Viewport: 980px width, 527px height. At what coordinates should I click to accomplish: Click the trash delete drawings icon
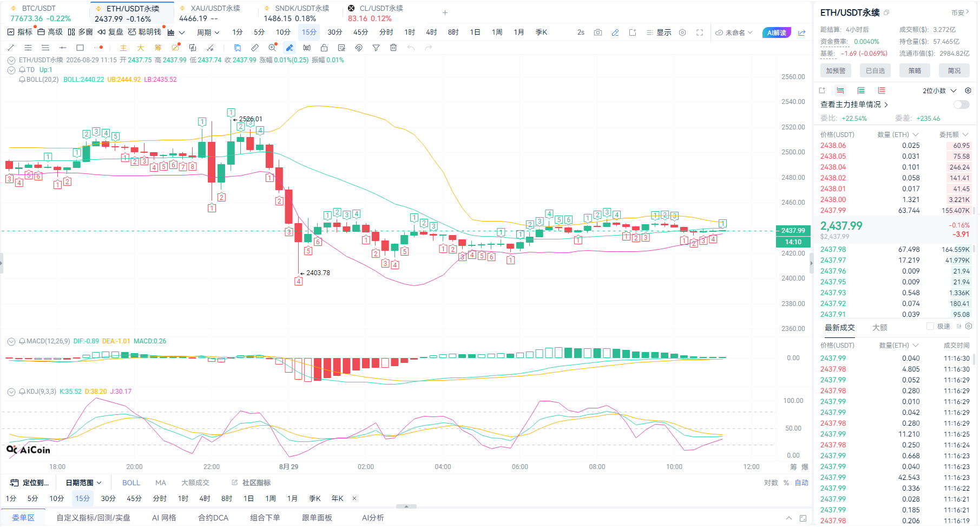(393, 48)
